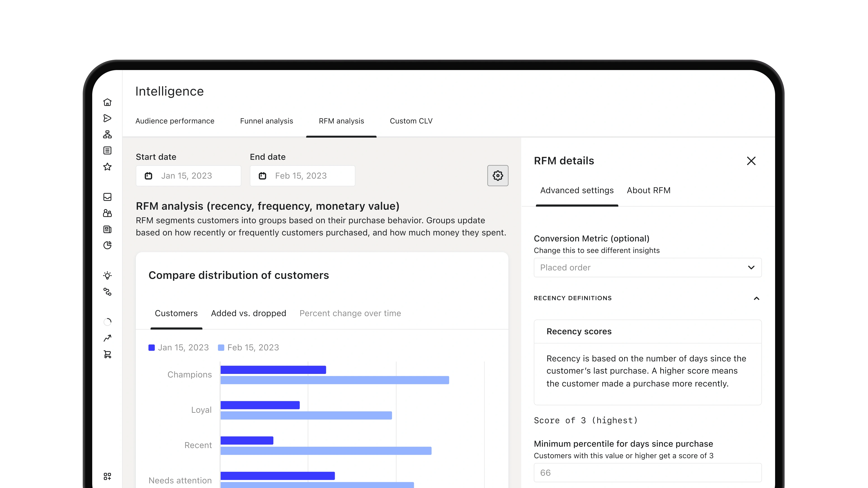Open the people profiles sidebar icon
The height and width of the screenshot is (488, 868).
tap(107, 213)
